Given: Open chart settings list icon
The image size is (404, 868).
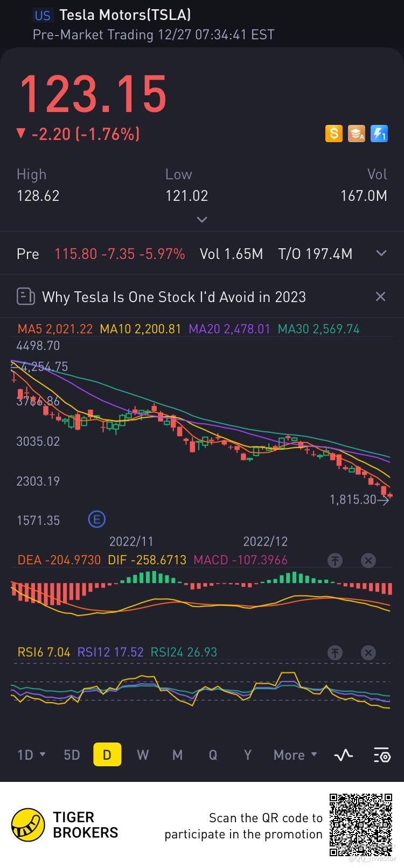Looking at the screenshot, I should (x=381, y=755).
